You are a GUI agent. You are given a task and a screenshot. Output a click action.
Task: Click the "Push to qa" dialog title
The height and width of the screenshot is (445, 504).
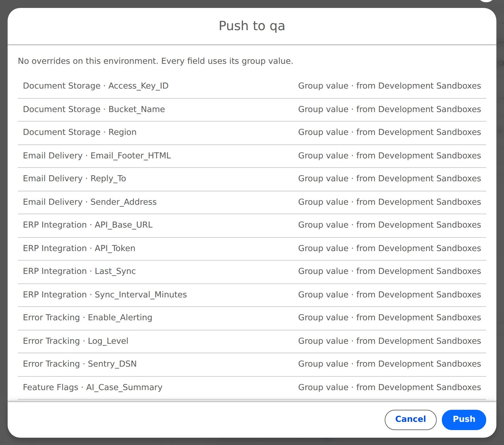(x=252, y=26)
